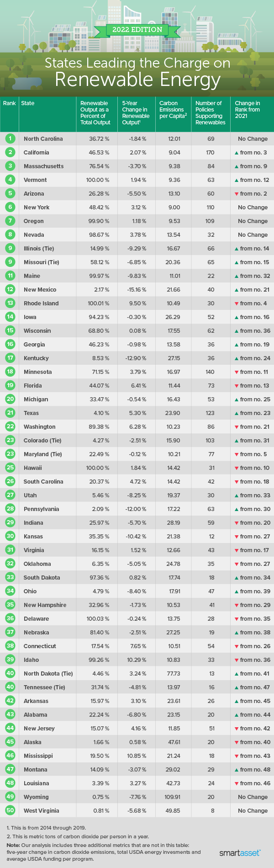The width and height of the screenshot is (274, 868).
Task: Select the rank 50 circle for West Virginia
Action: (10, 810)
